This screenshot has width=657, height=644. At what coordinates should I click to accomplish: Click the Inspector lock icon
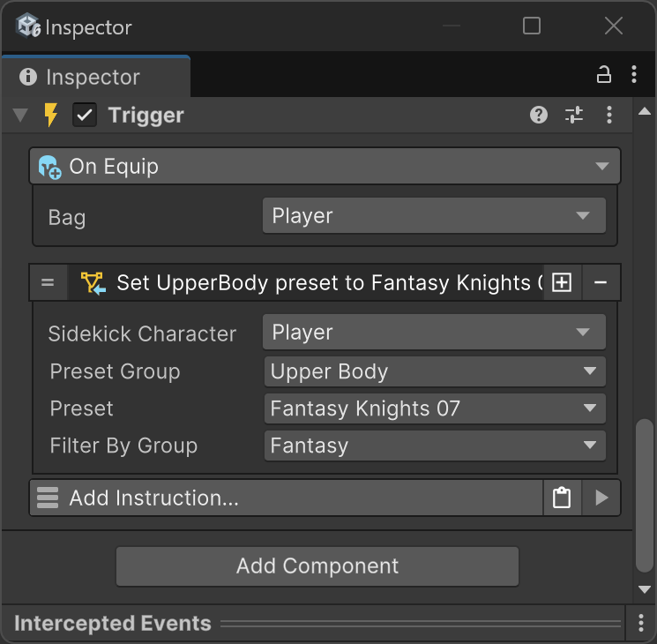(604, 76)
